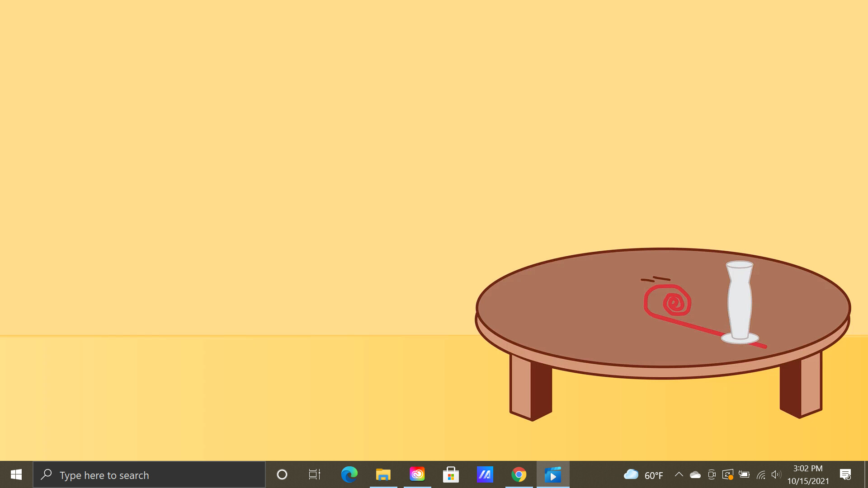Open the volume speaker control
The height and width of the screenshot is (488, 868).
776,474
